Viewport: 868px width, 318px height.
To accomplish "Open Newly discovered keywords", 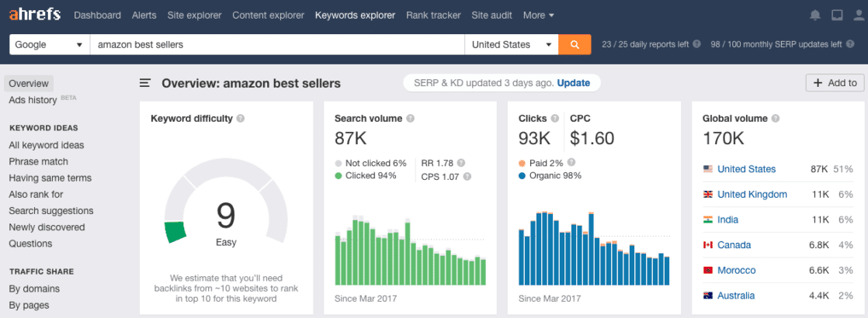I will point(47,227).
